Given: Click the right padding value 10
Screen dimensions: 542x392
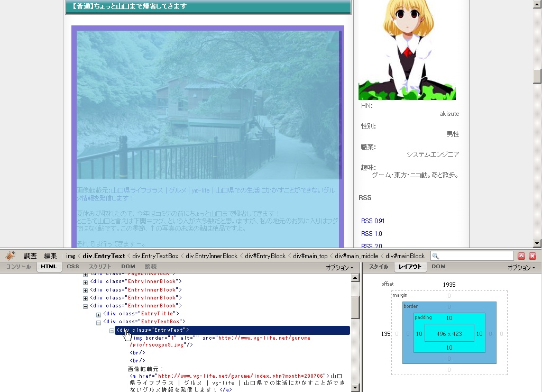Looking at the screenshot, I should (479, 334).
